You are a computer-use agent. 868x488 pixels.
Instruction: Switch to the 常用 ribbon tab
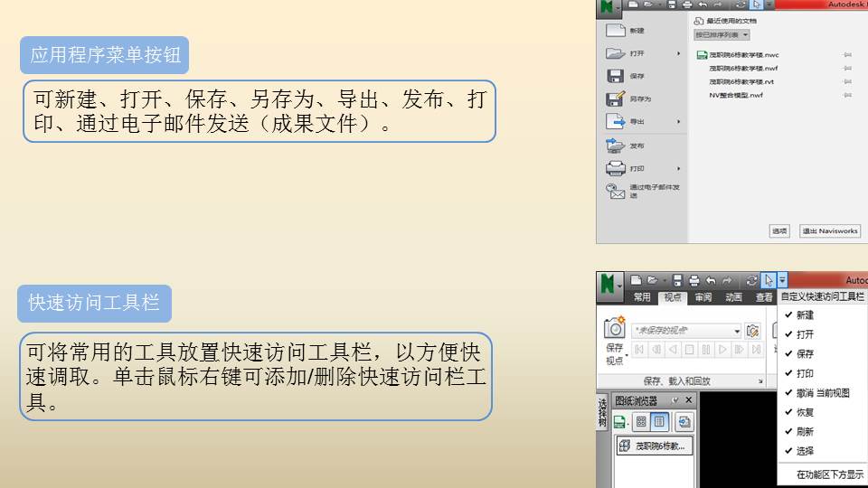tap(642, 297)
